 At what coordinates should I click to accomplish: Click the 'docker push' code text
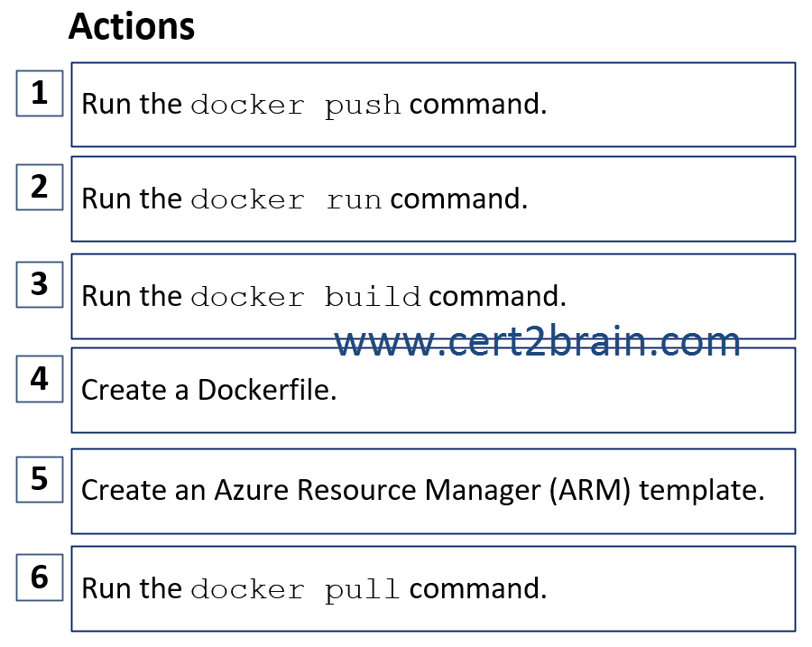point(296,106)
